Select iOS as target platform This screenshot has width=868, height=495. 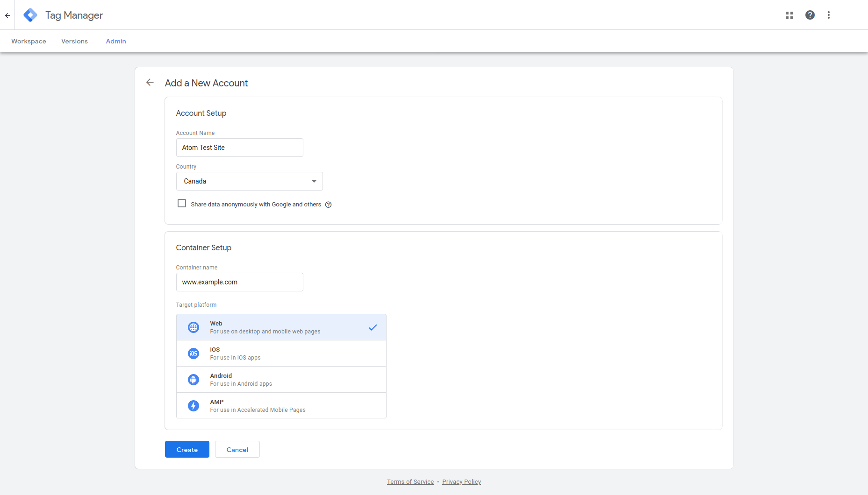281,354
